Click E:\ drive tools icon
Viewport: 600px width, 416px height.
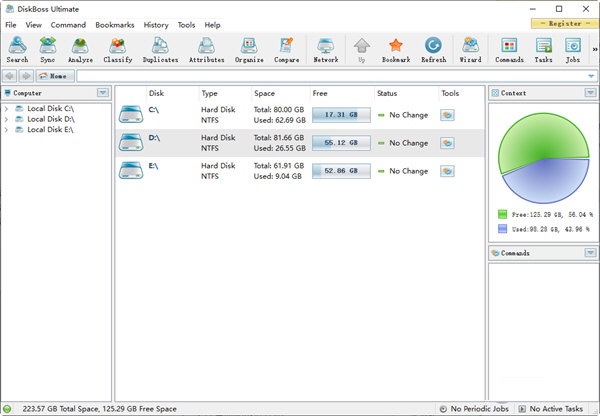447,171
